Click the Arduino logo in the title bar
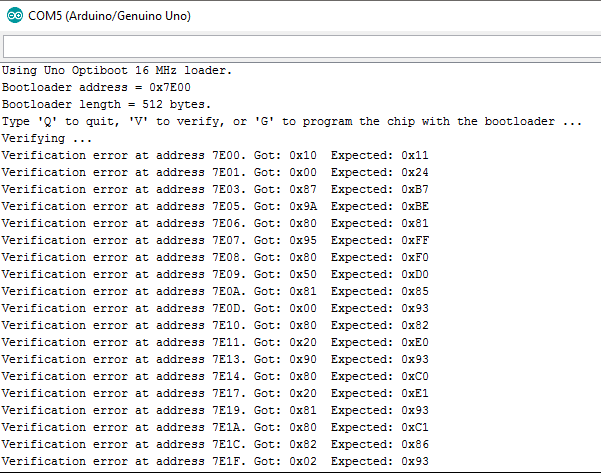Viewport: 601px width, 473px height. pos(15,17)
